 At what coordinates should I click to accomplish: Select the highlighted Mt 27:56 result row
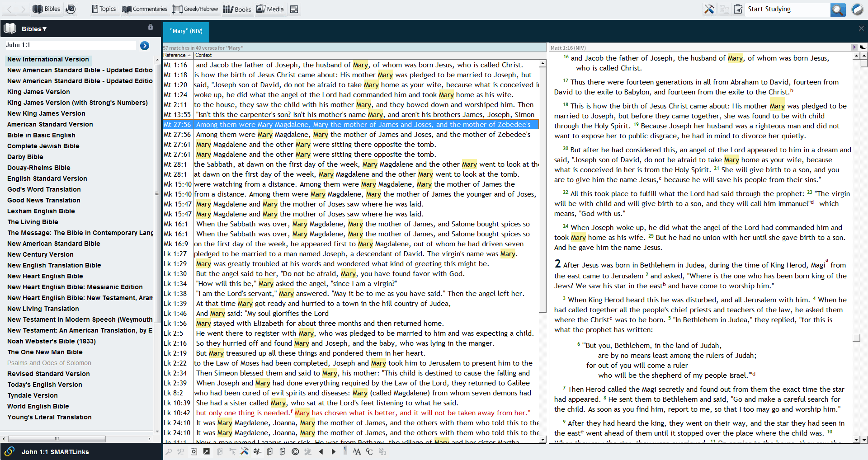351,124
